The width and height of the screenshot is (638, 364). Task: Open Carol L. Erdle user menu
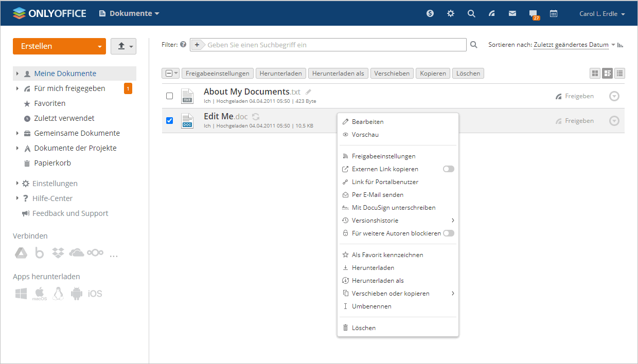click(x=602, y=14)
